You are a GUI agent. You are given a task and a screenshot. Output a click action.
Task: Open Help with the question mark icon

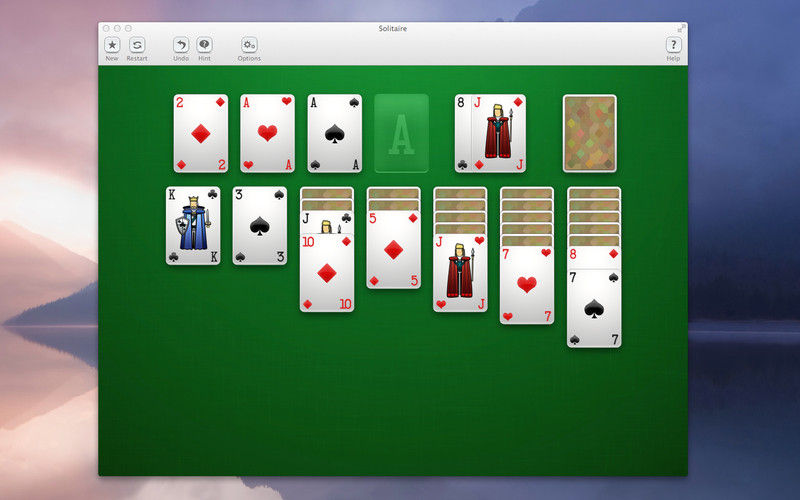click(x=673, y=45)
